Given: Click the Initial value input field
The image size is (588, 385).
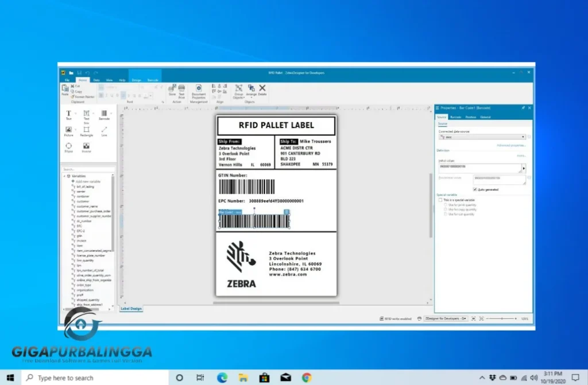Looking at the screenshot, I should tap(479, 168).
